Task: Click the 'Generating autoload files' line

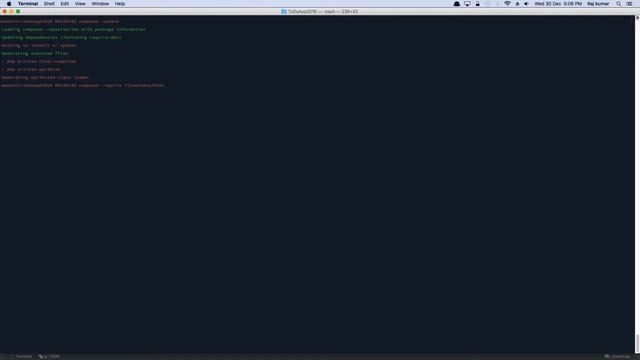Action: click(35, 53)
